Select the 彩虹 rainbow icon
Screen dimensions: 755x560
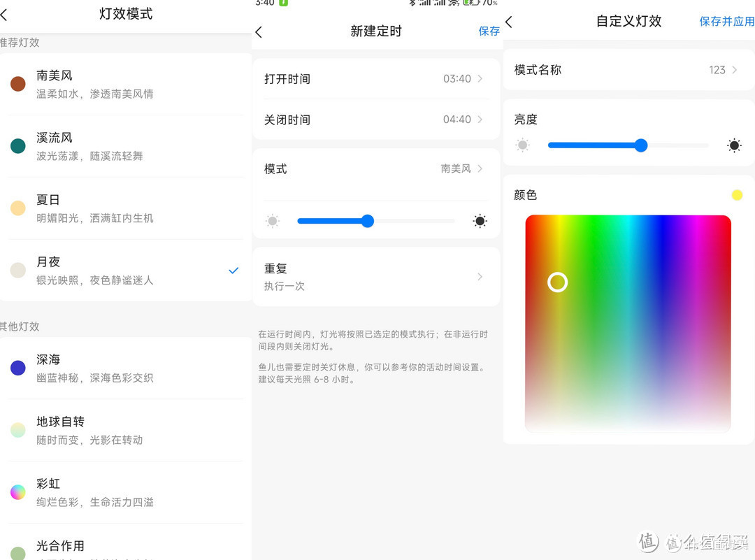(x=17, y=491)
